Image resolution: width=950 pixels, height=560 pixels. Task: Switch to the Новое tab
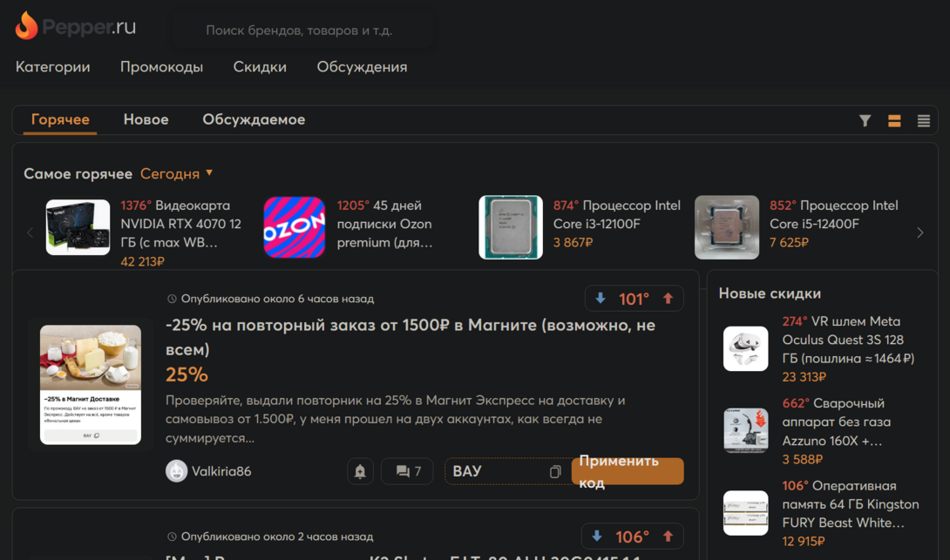point(146,120)
